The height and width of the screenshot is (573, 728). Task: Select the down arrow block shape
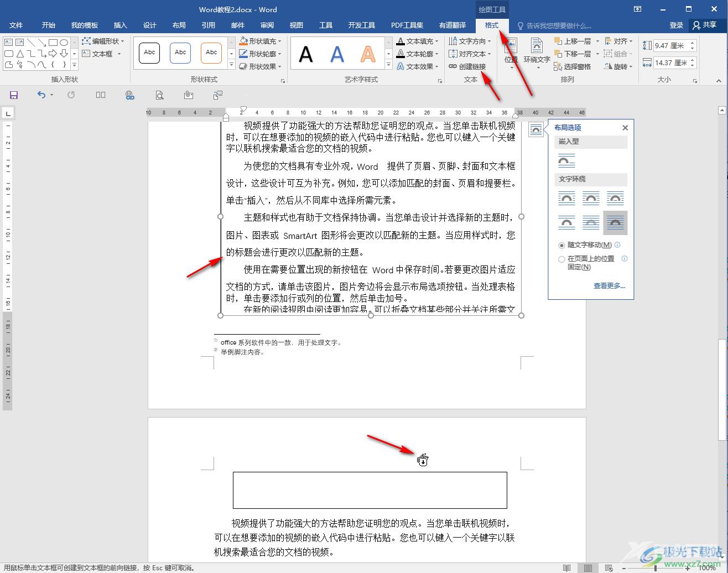click(x=64, y=54)
